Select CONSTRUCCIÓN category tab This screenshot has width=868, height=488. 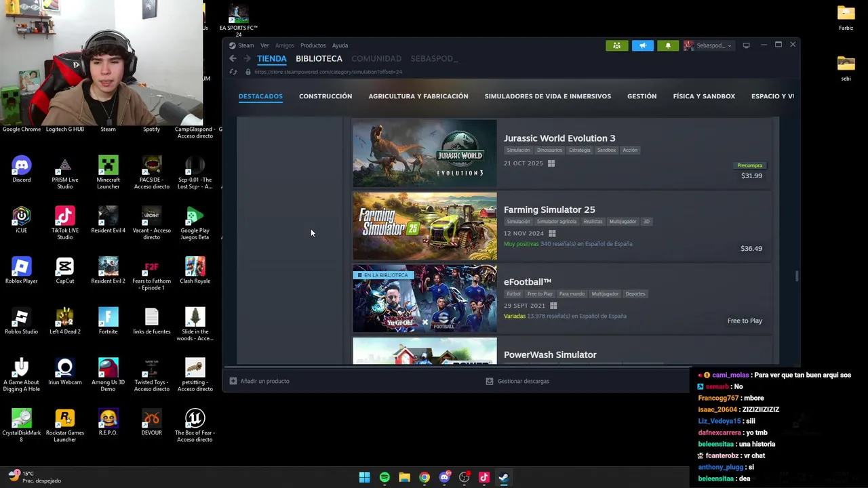[x=325, y=96]
